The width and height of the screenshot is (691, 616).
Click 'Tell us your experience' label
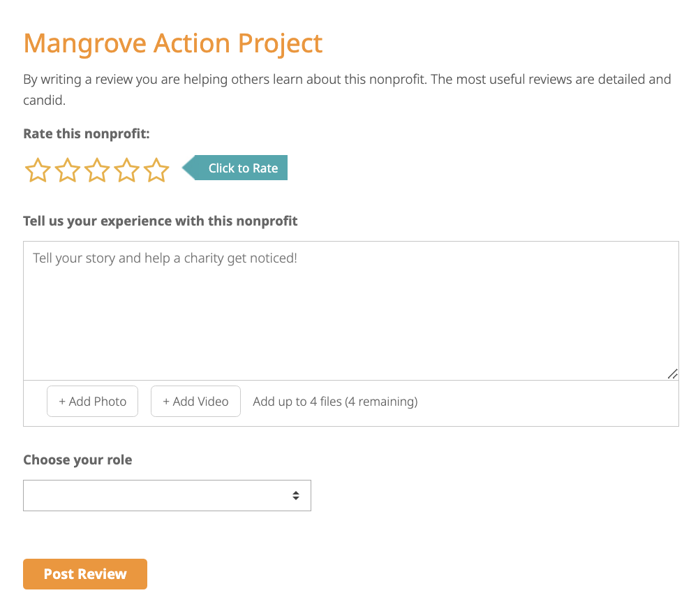[161, 221]
